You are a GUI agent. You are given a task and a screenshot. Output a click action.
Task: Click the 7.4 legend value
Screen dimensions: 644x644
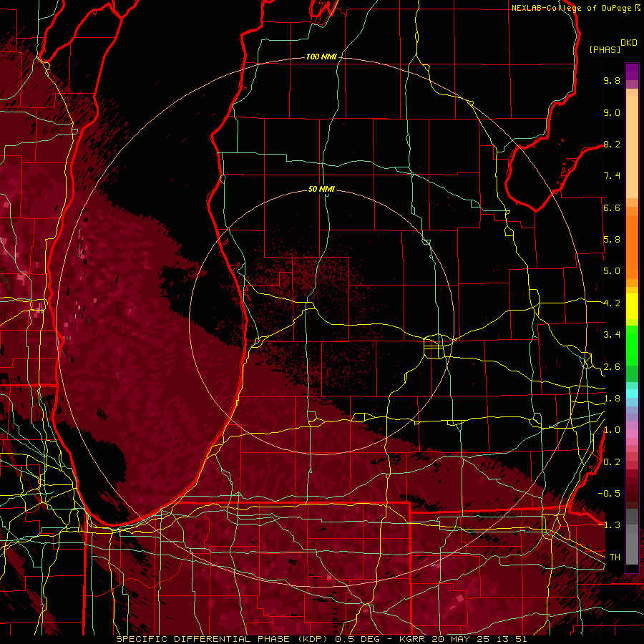pos(612,176)
